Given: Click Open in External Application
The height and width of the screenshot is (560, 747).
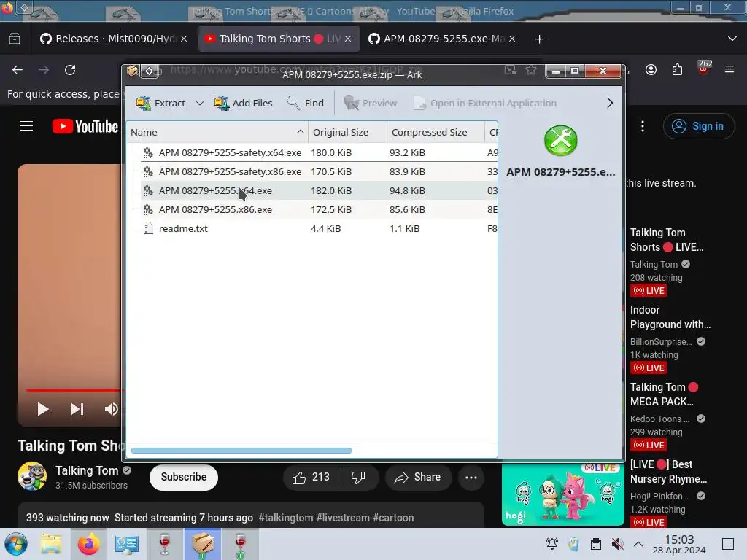Looking at the screenshot, I should [x=485, y=103].
